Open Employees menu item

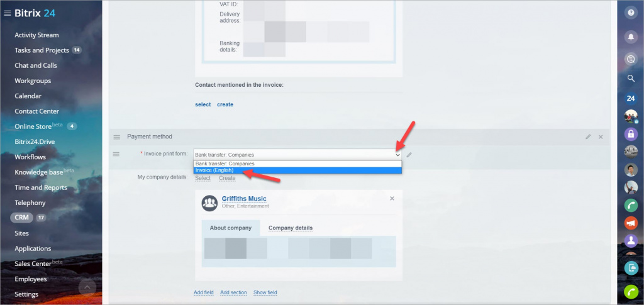coord(31,279)
